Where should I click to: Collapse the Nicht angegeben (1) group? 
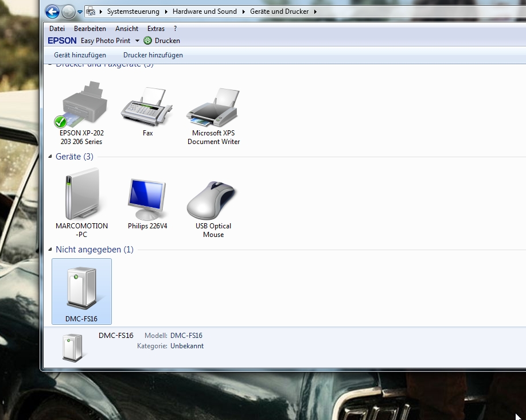coord(50,249)
